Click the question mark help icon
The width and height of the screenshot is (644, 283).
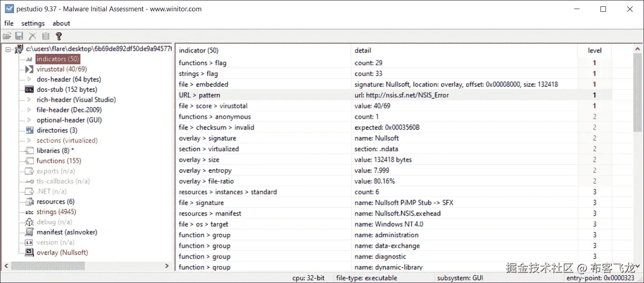click(x=58, y=36)
